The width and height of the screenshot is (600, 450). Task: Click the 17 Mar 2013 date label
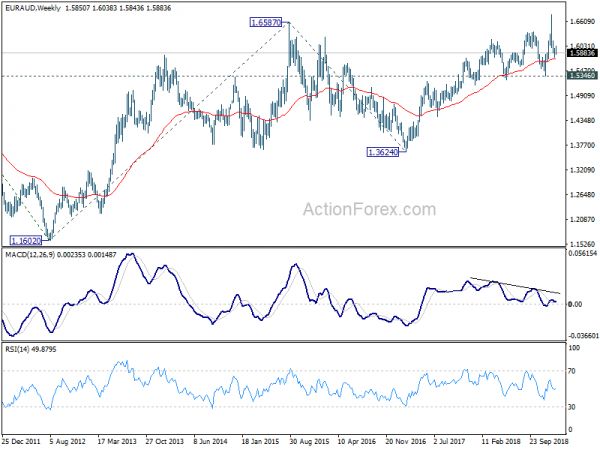tap(117, 442)
